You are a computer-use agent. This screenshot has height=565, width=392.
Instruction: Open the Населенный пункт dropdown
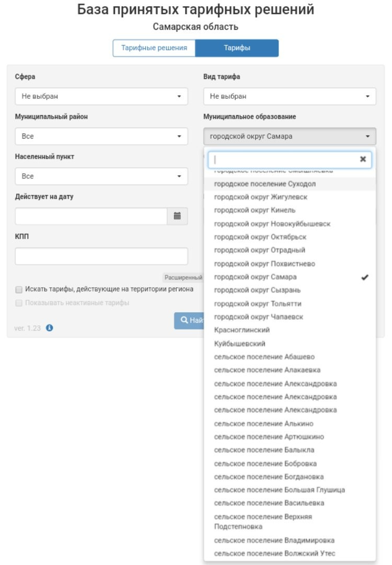101,177
